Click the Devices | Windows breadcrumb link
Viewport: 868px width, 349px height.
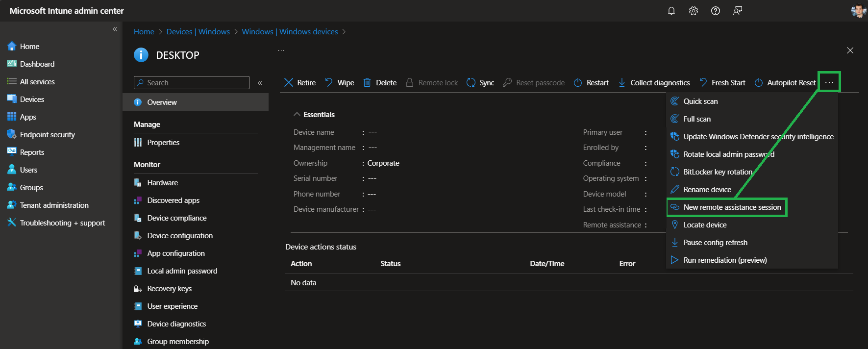coord(198,32)
